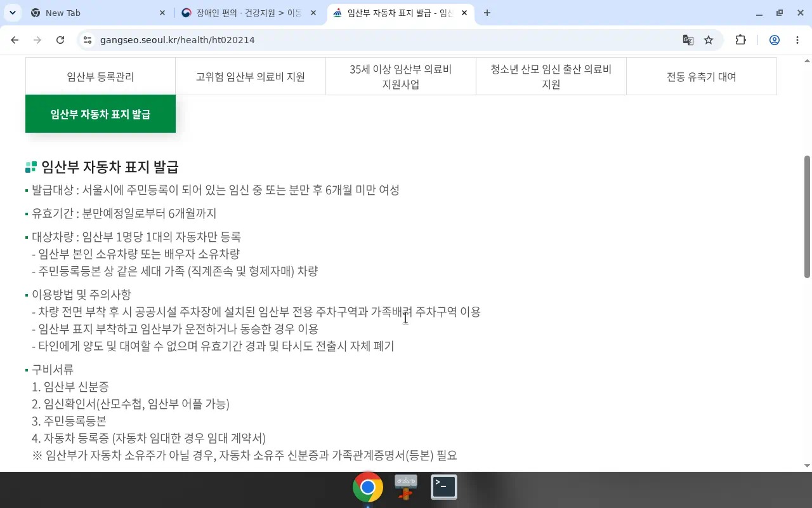Click the 발급대상 line text

point(216,190)
